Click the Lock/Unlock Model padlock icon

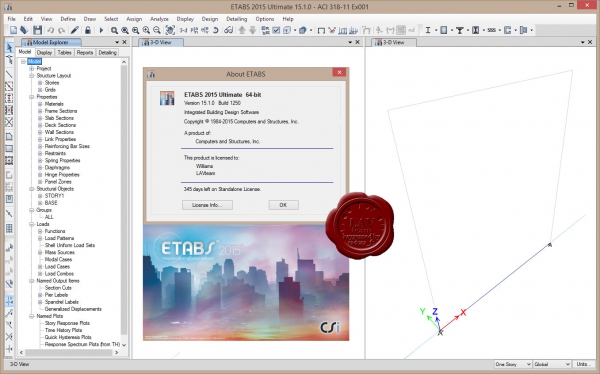click(x=88, y=30)
